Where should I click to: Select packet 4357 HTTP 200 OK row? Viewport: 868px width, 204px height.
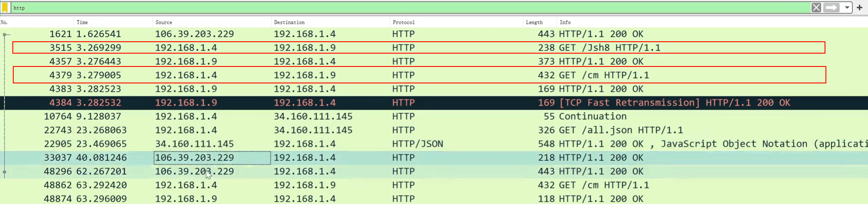(434, 61)
